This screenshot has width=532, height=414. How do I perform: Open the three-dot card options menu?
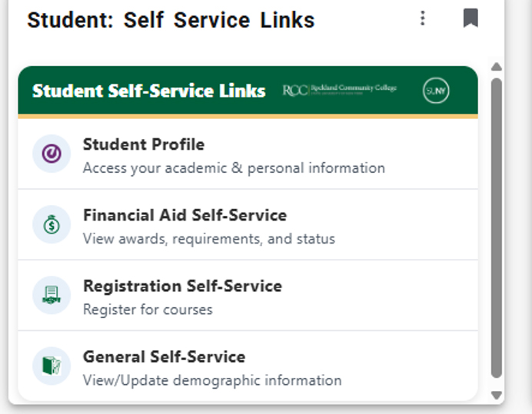422,18
